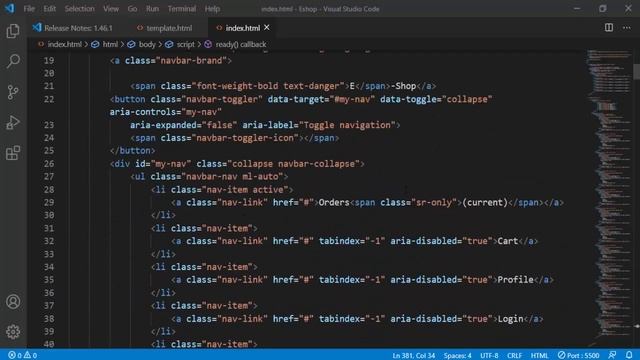Open the Manage gear icon

click(x=13, y=332)
